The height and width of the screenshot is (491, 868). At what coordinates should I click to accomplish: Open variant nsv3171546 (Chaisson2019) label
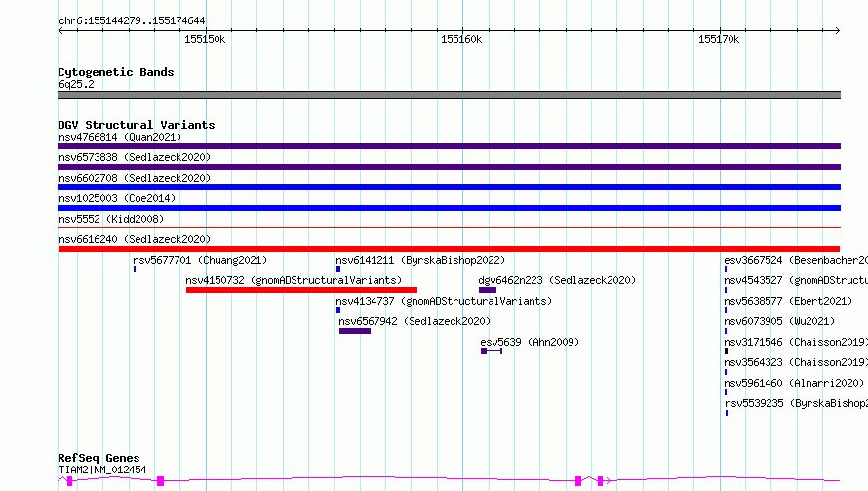[796, 342]
